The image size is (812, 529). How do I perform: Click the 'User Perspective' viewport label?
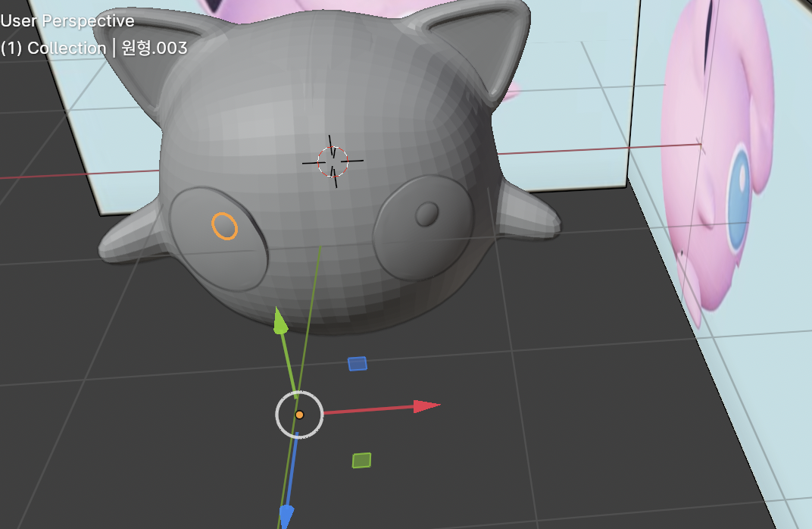tap(67, 20)
